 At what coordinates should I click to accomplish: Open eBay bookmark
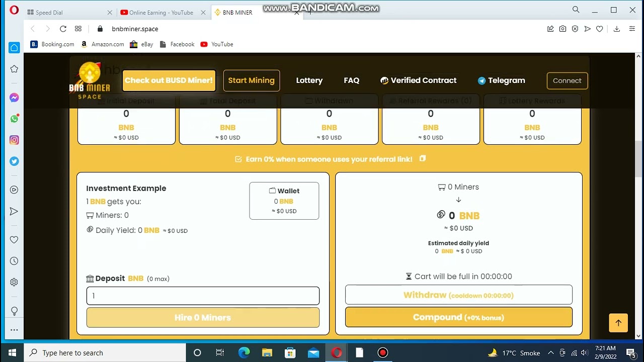click(141, 44)
